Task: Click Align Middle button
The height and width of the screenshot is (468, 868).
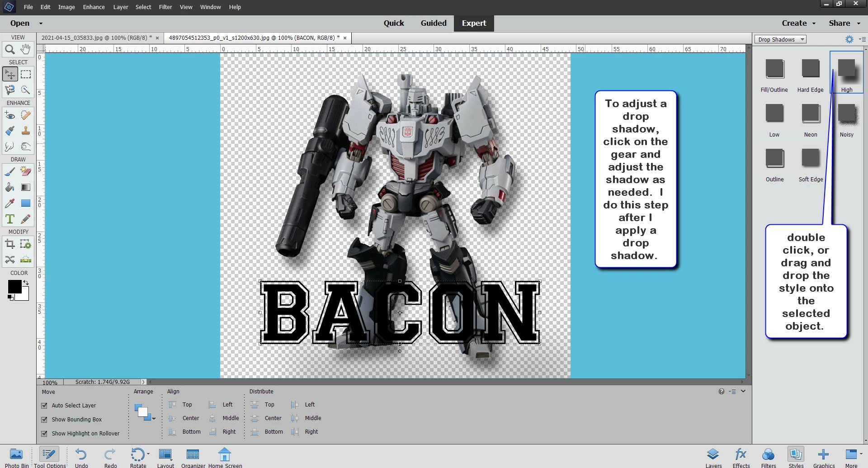Action: [x=224, y=418]
